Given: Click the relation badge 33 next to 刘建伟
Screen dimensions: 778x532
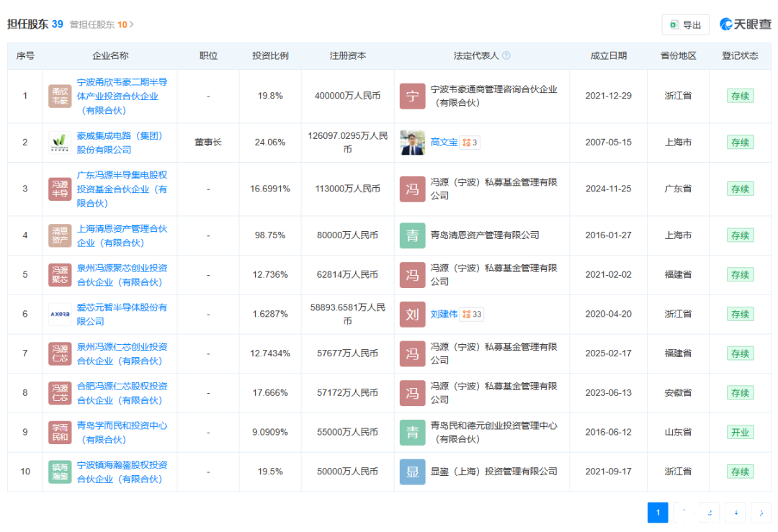Looking at the screenshot, I should pyautogui.click(x=471, y=315).
